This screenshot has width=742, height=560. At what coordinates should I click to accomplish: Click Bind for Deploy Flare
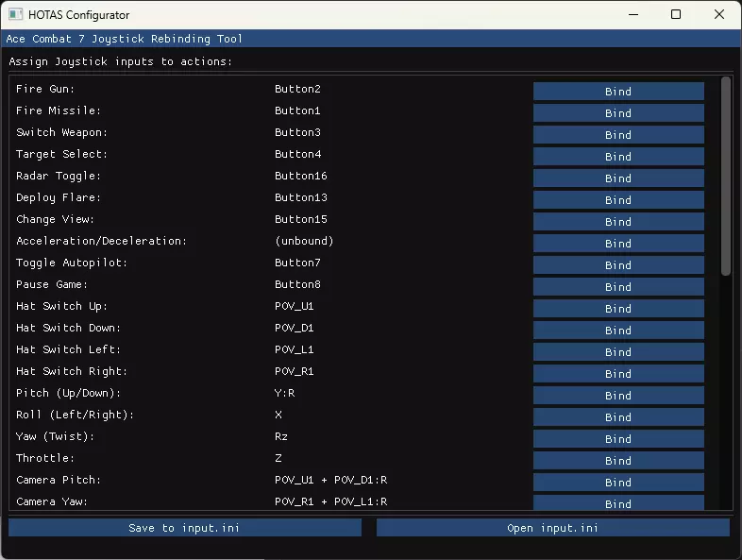618,200
